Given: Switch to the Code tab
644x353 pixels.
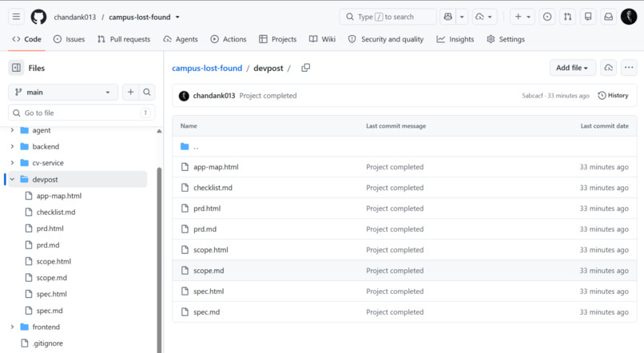Looking at the screenshot, I should coord(26,39).
